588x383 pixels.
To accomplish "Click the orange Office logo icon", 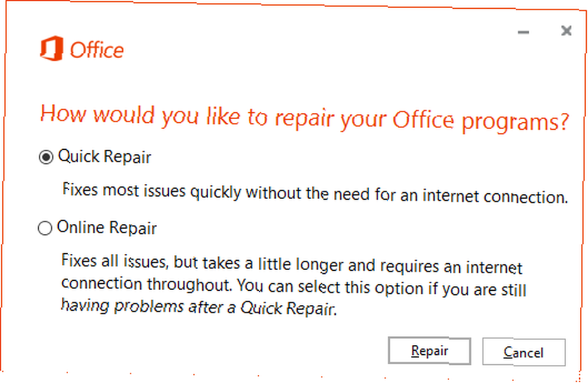I will tap(52, 48).
